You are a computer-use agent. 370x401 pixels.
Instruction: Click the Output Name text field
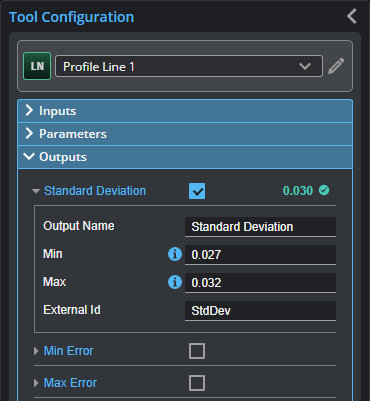pos(260,227)
